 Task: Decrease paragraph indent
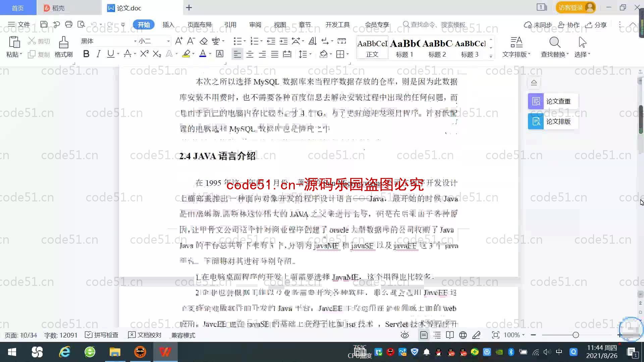[271, 41]
